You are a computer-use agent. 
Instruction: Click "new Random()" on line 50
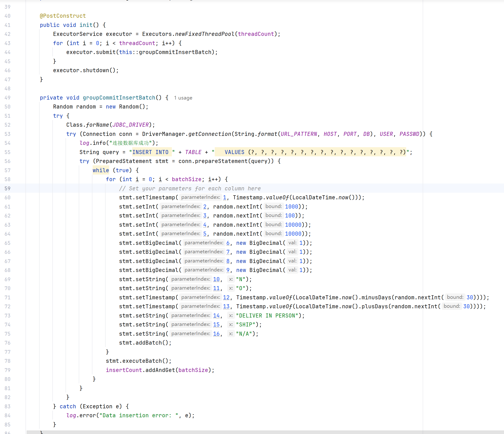pyautogui.click(x=125, y=107)
